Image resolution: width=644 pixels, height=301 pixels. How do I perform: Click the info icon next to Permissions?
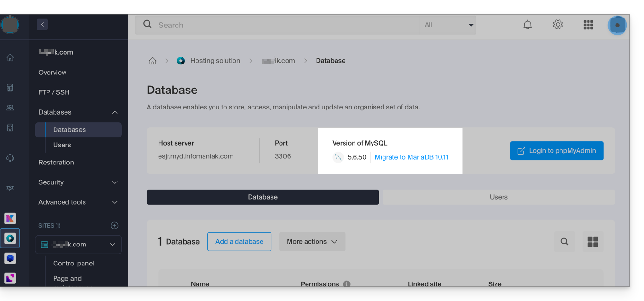pos(346,284)
